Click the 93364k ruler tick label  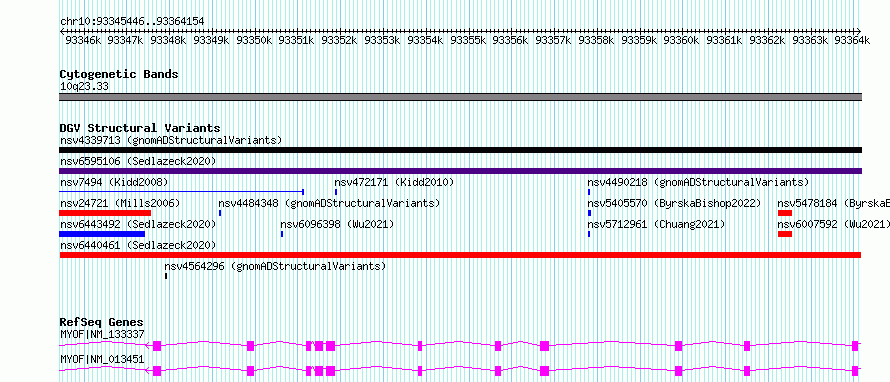click(x=852, y=40)
